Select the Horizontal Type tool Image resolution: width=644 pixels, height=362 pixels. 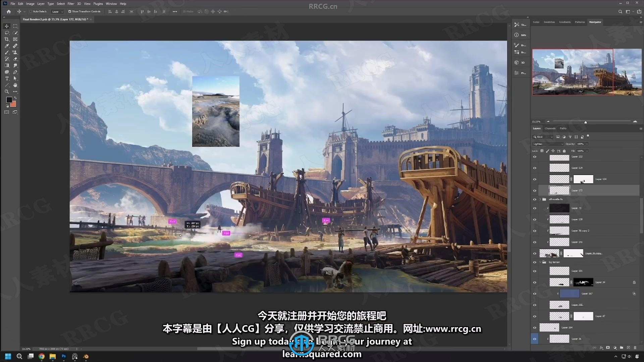(7, 78)
